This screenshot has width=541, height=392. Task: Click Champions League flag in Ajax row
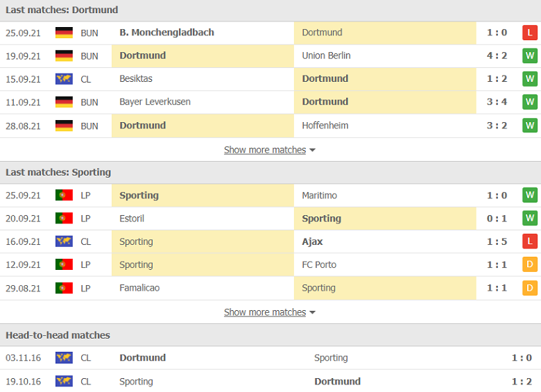click(64, 241)
